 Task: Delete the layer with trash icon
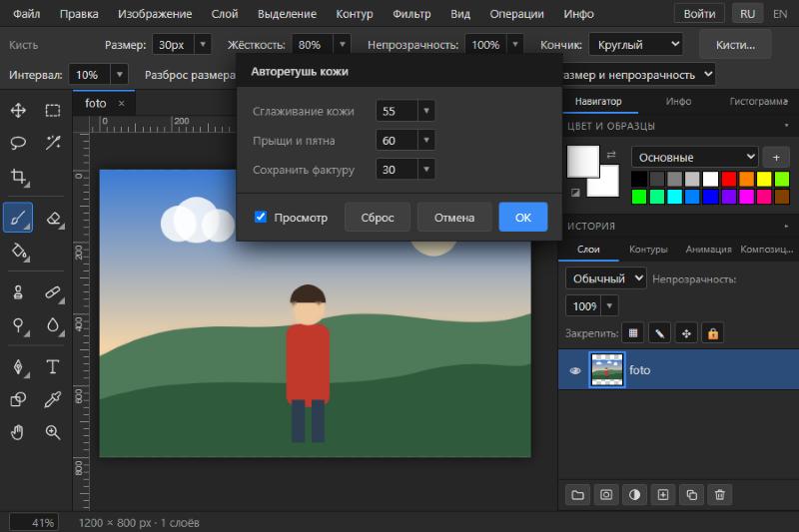click(720, 495)
